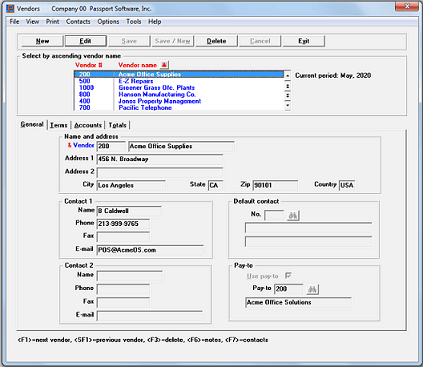This screenshot has height=367, width=423.
Task: Switch to the Terms tab
Action: (x=59, y=125)
